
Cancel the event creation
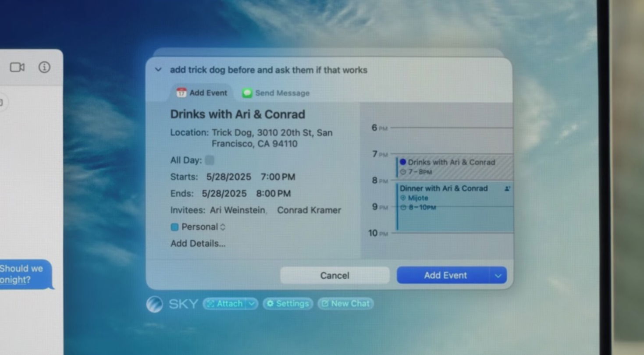tap(335, 276)
